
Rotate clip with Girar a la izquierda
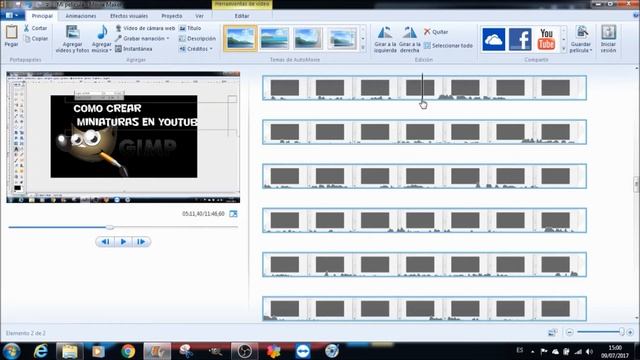tap(385, 39)
